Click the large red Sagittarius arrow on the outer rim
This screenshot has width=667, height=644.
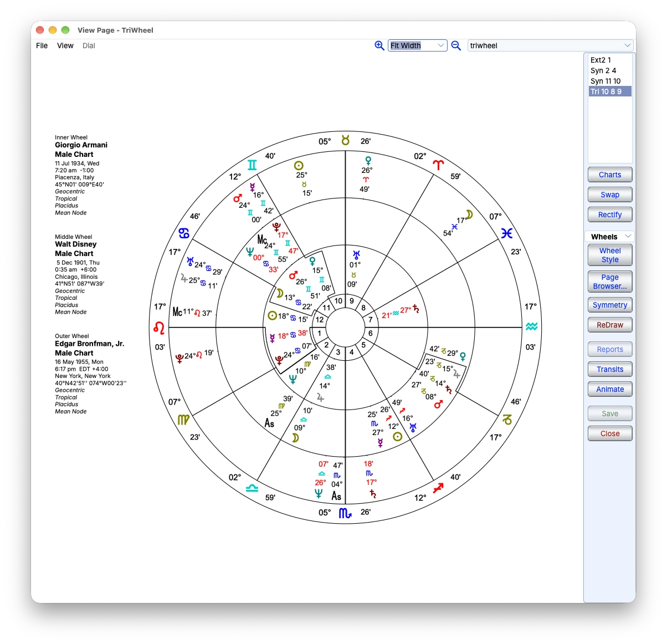pos(438,488)
